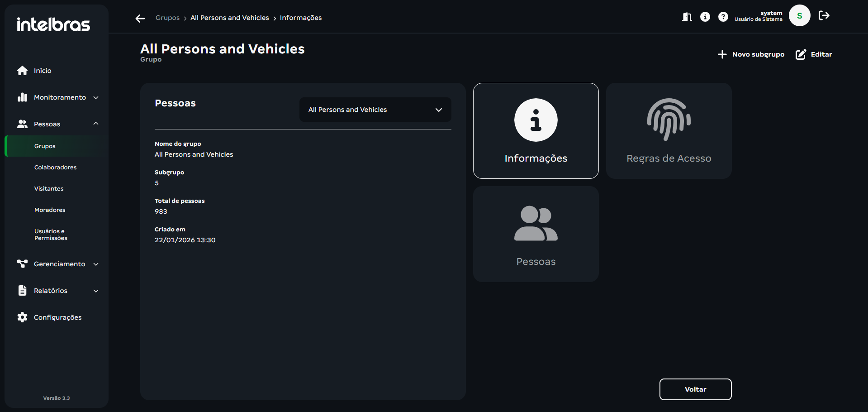The width and height of the screenshot is (868, 412).
Task: Select the Informações card
Action: 536,131
